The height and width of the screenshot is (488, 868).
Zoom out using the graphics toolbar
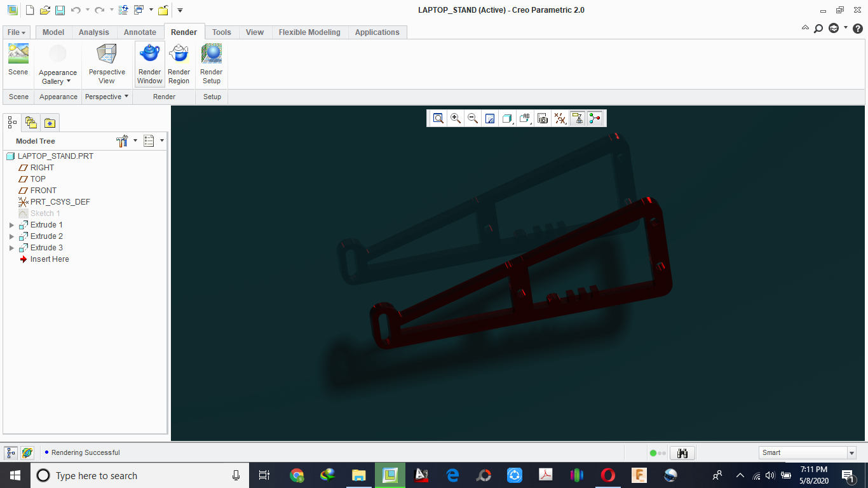pyautogui.click(x=473, y=118)
